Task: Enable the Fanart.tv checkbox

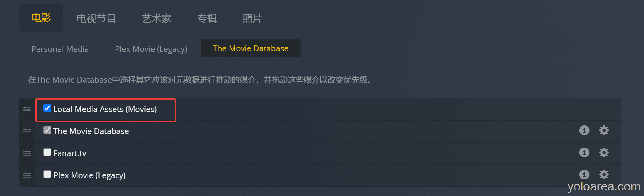Action: coord(47,152)
